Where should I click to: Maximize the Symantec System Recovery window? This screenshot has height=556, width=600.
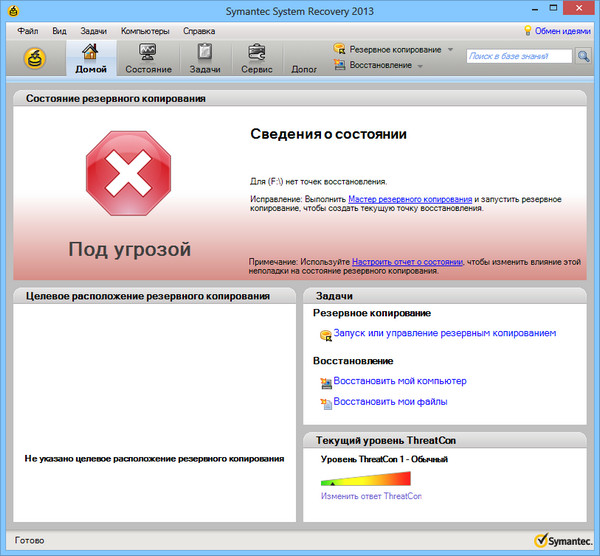553,8
